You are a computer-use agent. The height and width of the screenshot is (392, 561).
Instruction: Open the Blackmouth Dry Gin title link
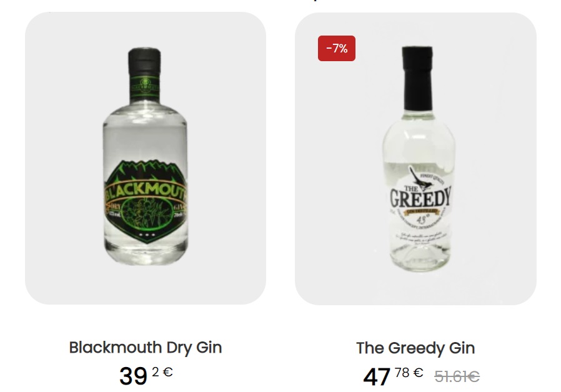click(x=146, y=347)
